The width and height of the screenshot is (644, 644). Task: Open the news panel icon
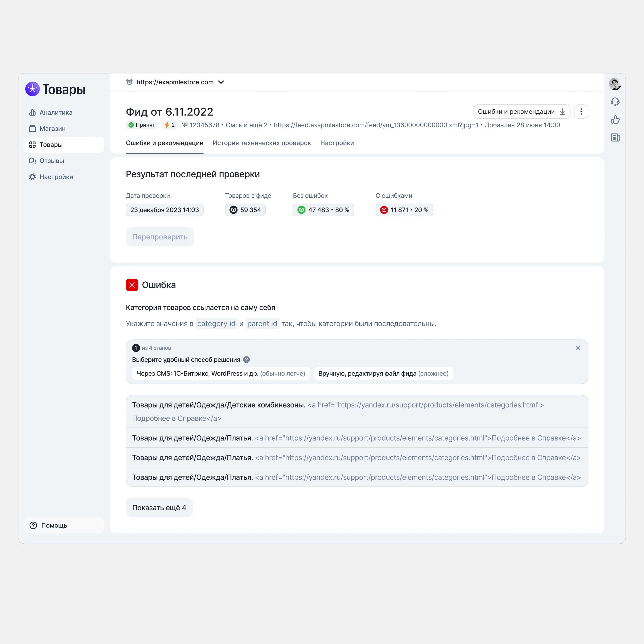click(615, 137)
